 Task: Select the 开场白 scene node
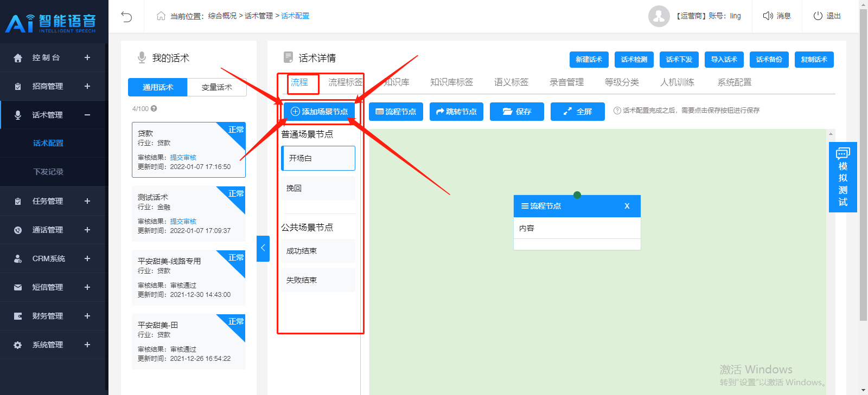pyautogui.click(x=318, y=158)
